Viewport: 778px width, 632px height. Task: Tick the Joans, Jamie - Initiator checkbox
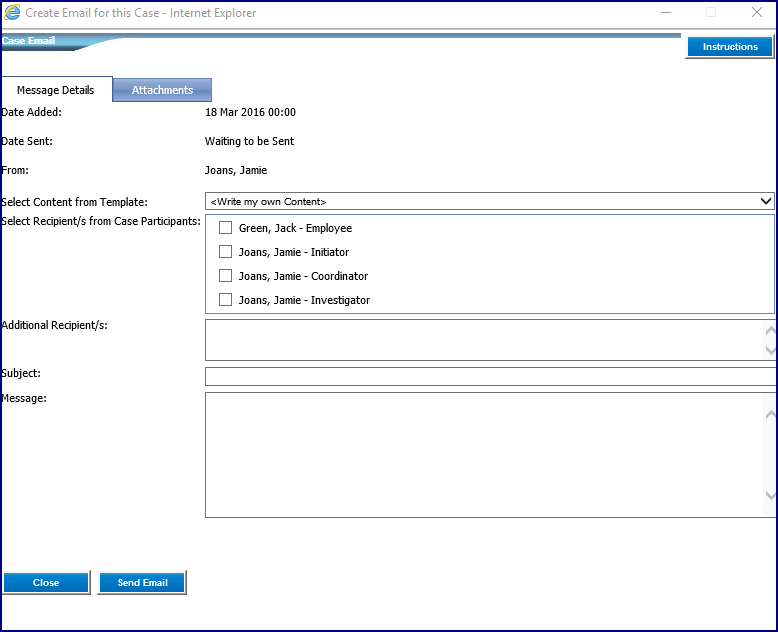[225, 252]
